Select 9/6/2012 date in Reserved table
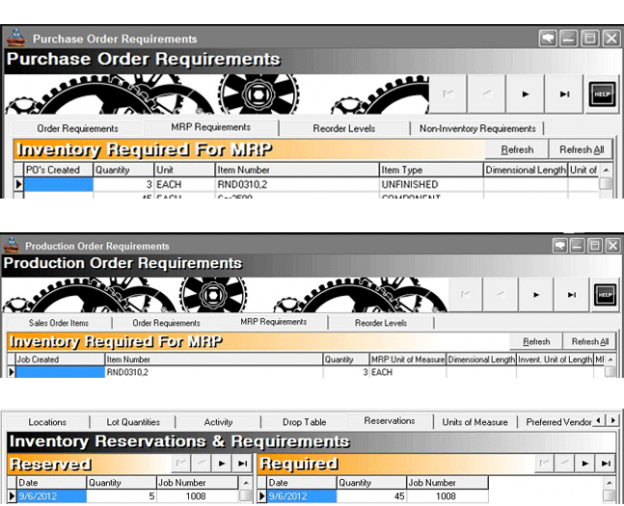 tap(52, 496)
